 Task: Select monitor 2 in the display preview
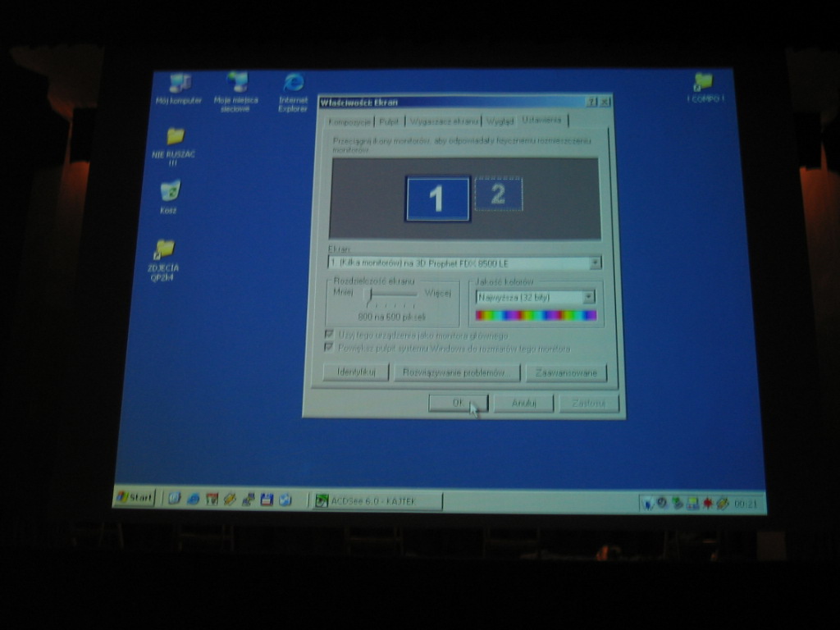498,194
